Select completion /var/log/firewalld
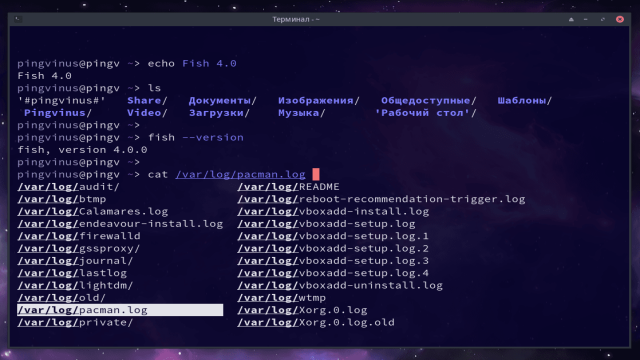This screenshot has width=640, height=360. [79, 236]
